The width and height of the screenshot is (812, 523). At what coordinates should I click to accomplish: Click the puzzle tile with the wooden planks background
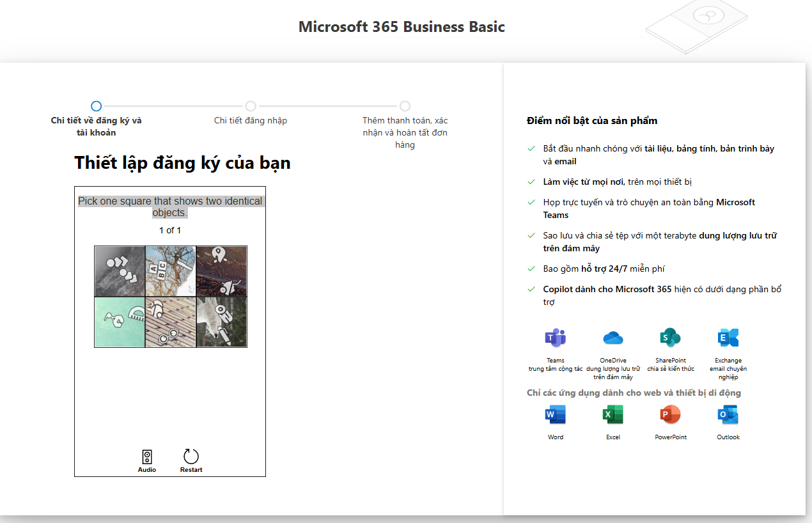point(171,322)
